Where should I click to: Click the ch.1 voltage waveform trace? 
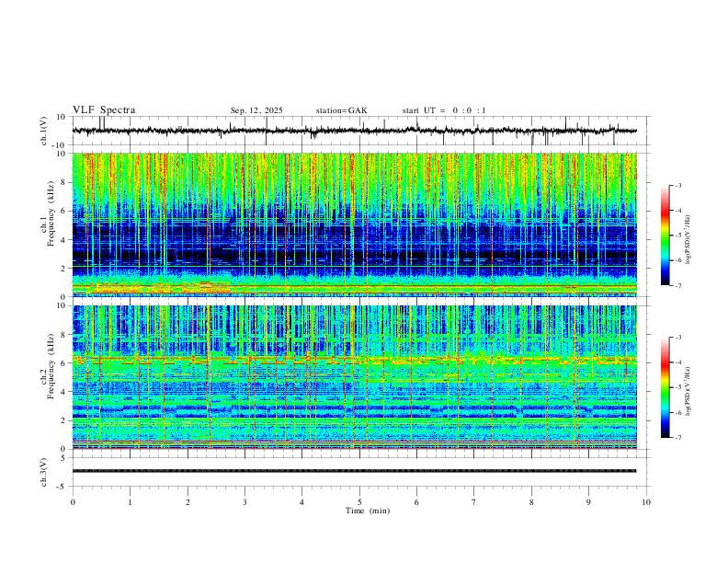point(354,131)
